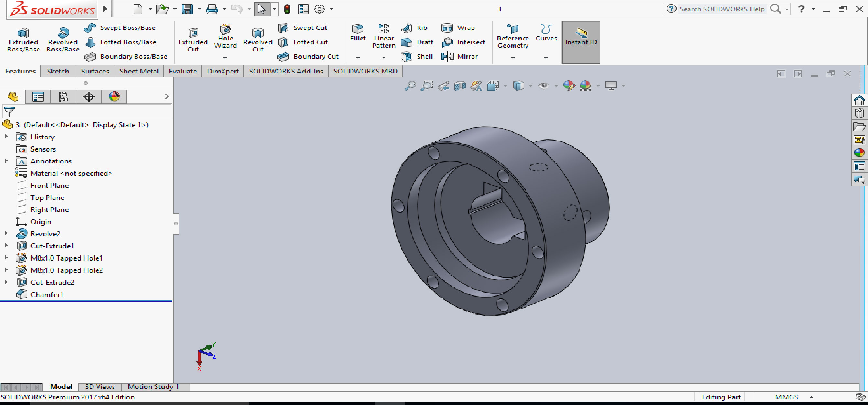Click the Extruded Boss/Base tool
Image resolution: width=868 pixels, height=405 pixels.
23,40
